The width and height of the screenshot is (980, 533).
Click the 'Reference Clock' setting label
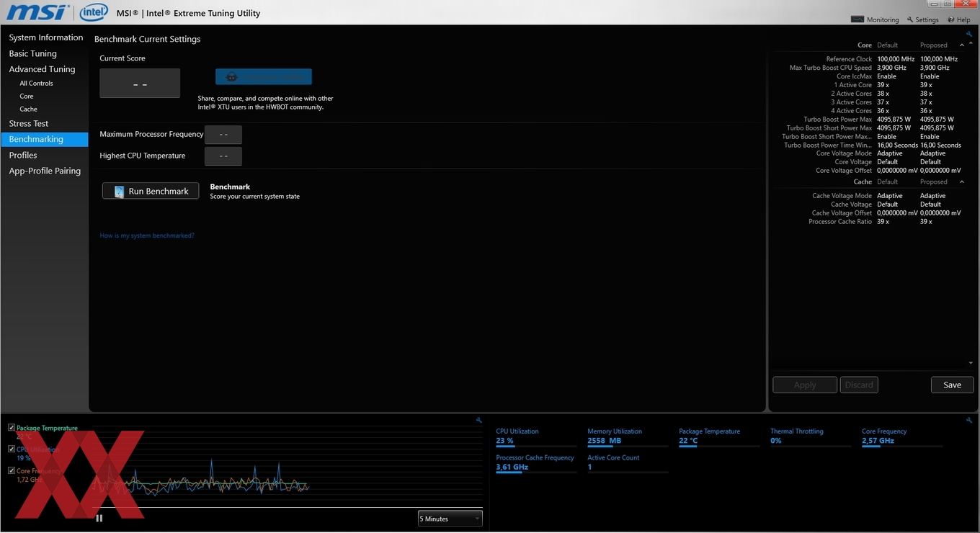tap(849, 59)
